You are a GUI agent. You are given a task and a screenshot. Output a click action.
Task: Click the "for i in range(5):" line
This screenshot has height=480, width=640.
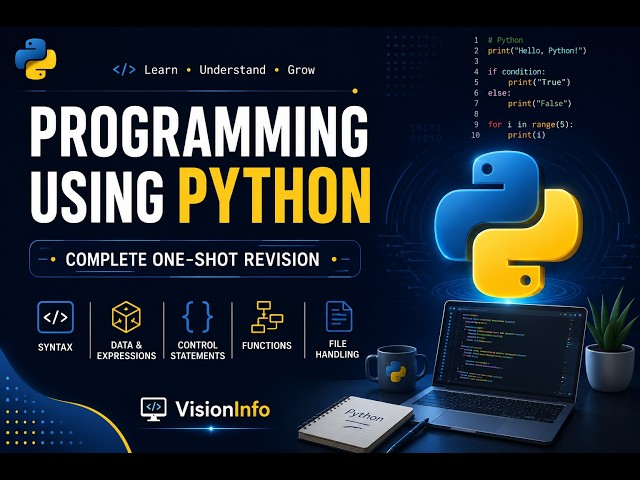(531, 124)
